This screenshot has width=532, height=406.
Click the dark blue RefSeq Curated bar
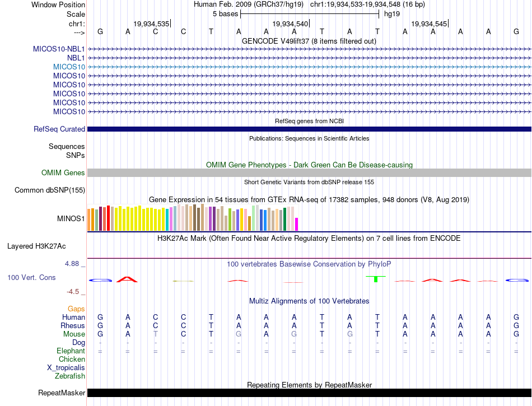click(x=309, y=129)
